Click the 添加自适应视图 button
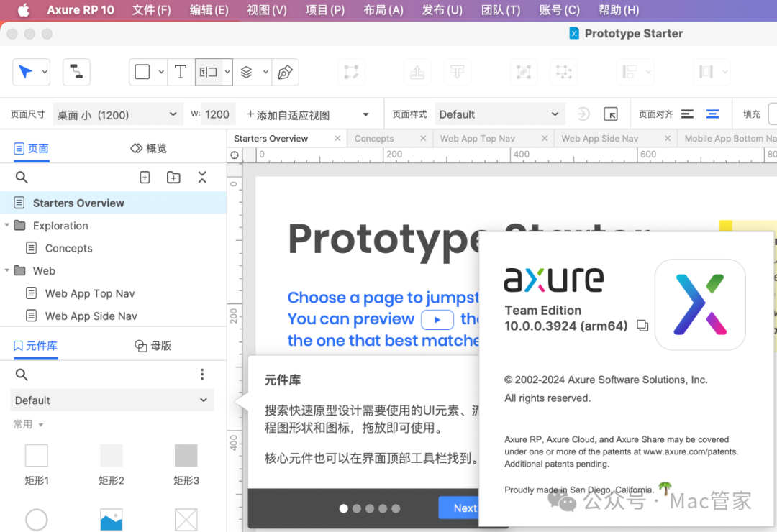The width and height of the screenshot is (777, 532). (288, 115)
